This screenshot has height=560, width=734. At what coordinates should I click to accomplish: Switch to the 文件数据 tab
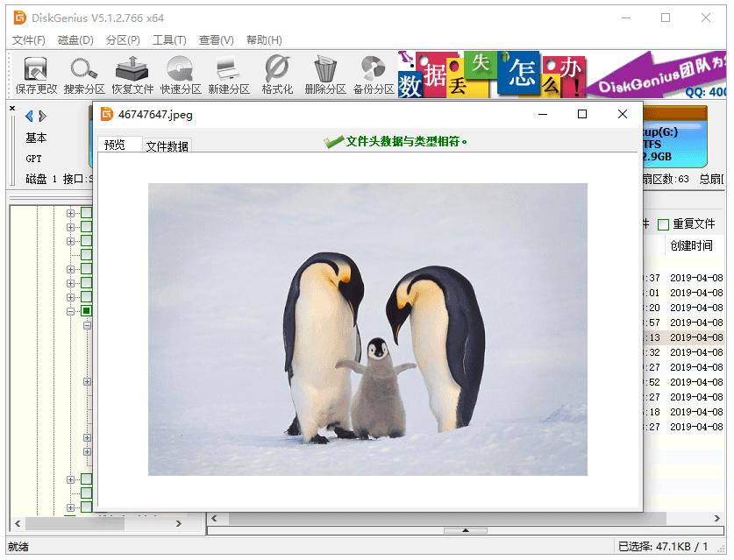pos(167,145)
